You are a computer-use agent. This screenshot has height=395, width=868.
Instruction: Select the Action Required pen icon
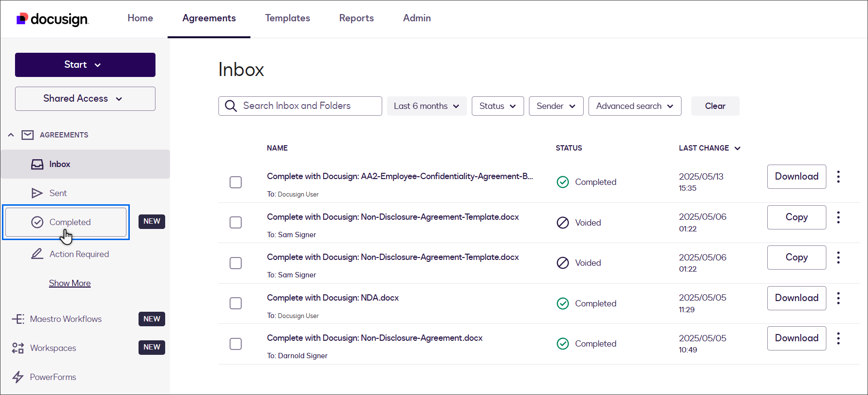37,254
